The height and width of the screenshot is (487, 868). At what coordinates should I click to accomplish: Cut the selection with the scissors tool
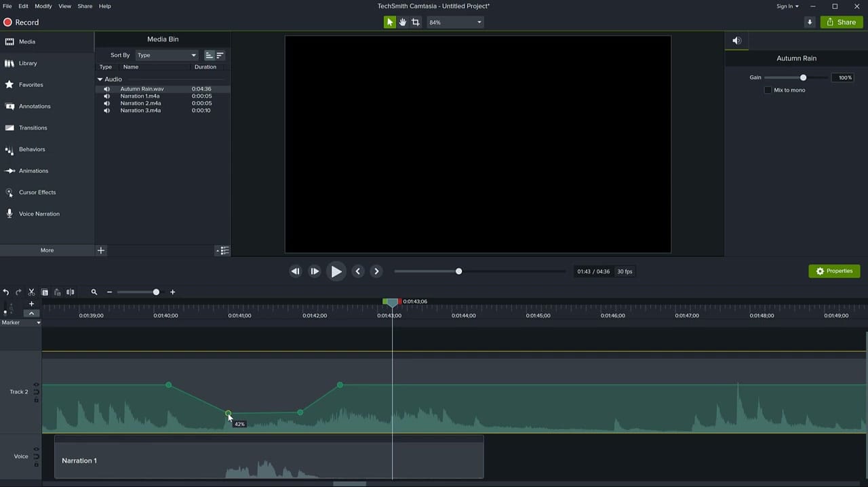[31, 292]
